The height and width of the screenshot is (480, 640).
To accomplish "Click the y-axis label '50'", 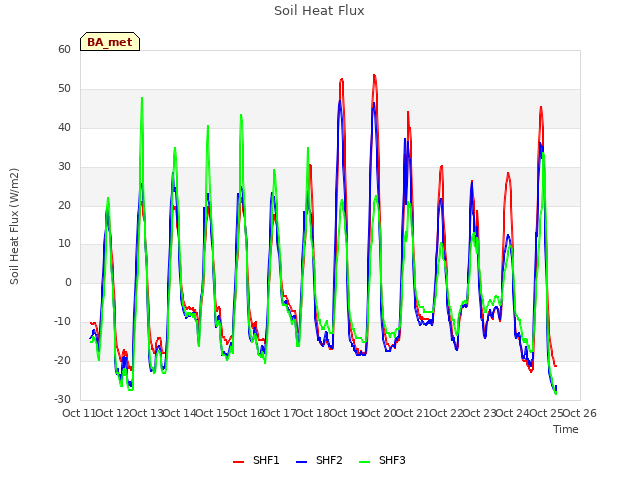I will click(64, 89).
